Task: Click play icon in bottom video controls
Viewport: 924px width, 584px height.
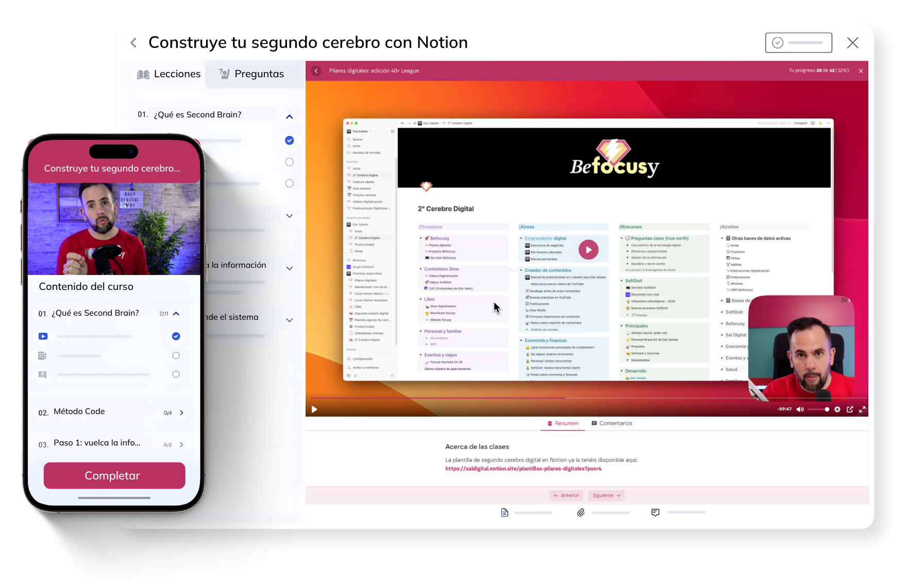Action: [314, 409]
